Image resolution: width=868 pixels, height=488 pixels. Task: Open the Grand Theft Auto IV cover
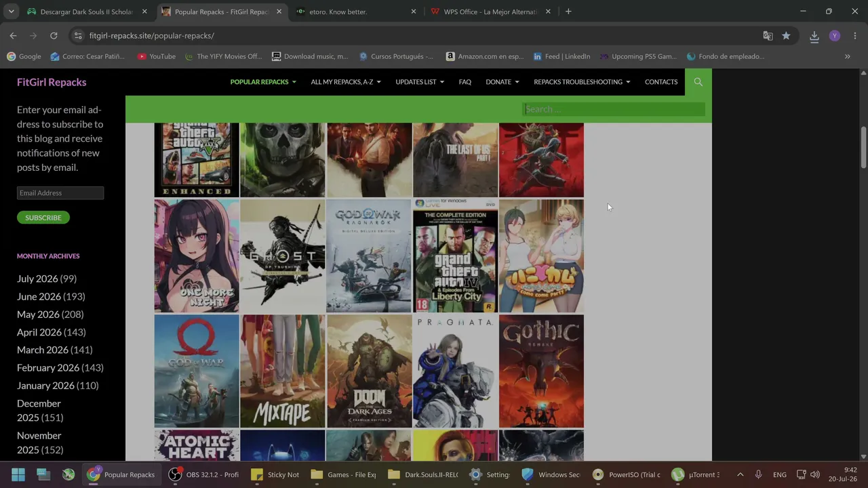click(455, 256)
